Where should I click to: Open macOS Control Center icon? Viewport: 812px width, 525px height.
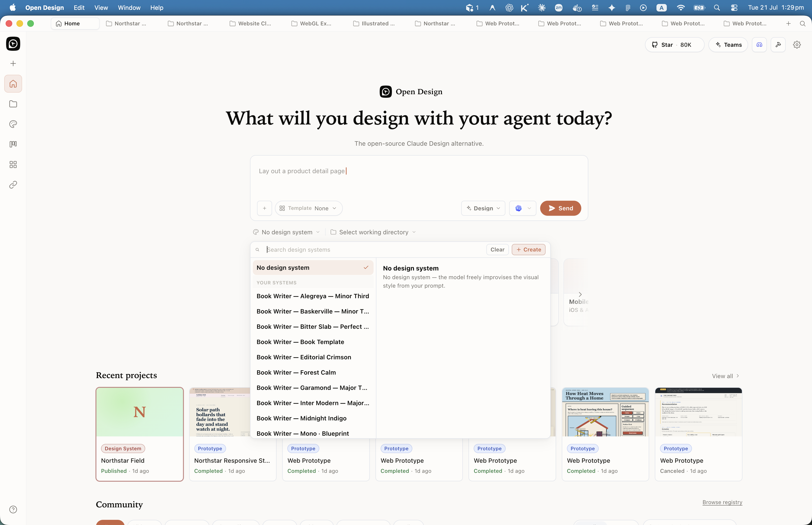tap(734, 8)
